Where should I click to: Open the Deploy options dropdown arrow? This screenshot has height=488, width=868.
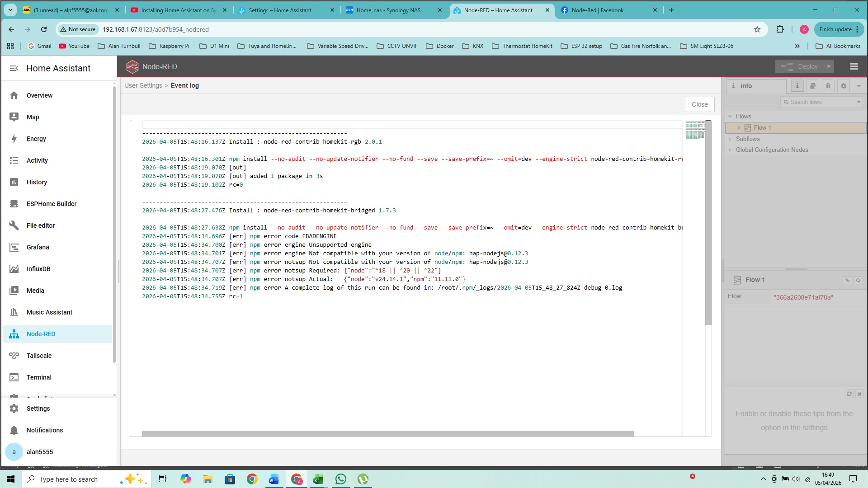coord(828,66)
